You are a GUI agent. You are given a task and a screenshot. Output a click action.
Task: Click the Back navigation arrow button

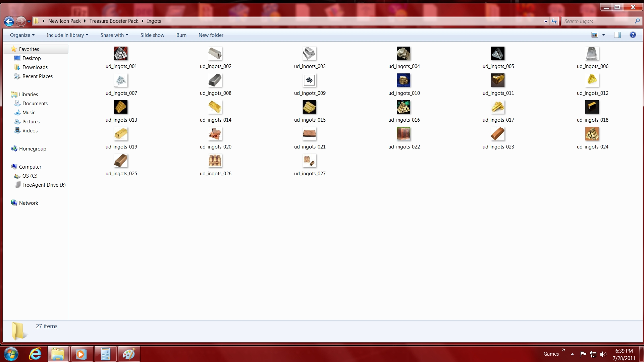tap(9, 21)
